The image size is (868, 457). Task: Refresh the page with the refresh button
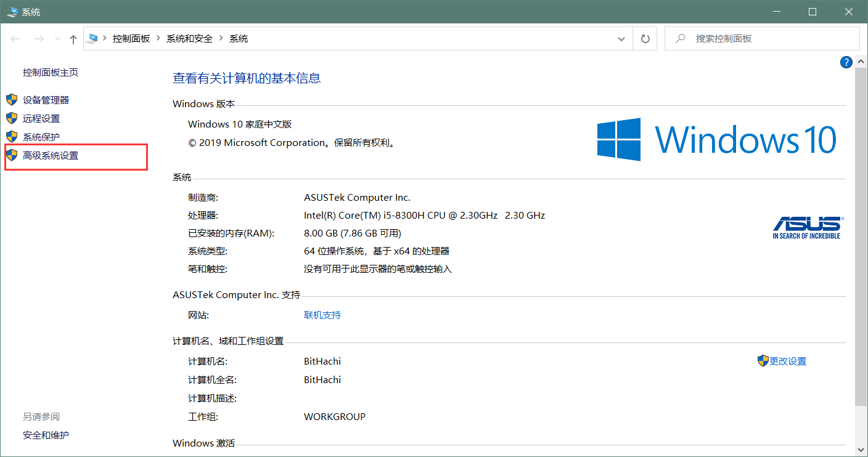(645, 39)
